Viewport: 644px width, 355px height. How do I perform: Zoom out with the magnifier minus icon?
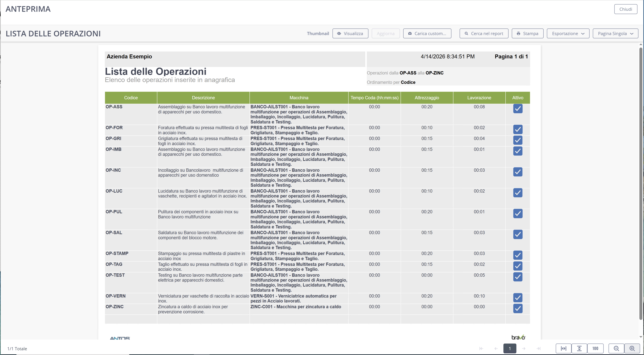click(x=616, y=349)
